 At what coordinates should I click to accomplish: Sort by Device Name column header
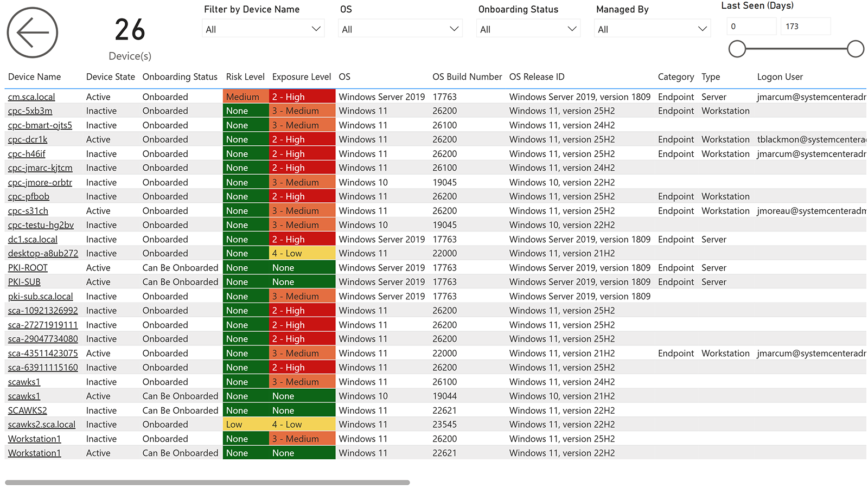pos(35,77)
